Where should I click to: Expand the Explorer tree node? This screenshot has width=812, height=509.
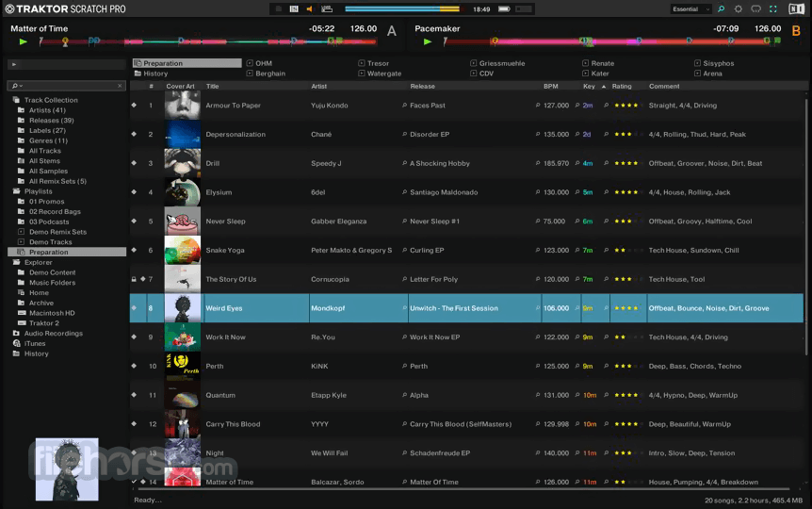pos(33,262)
